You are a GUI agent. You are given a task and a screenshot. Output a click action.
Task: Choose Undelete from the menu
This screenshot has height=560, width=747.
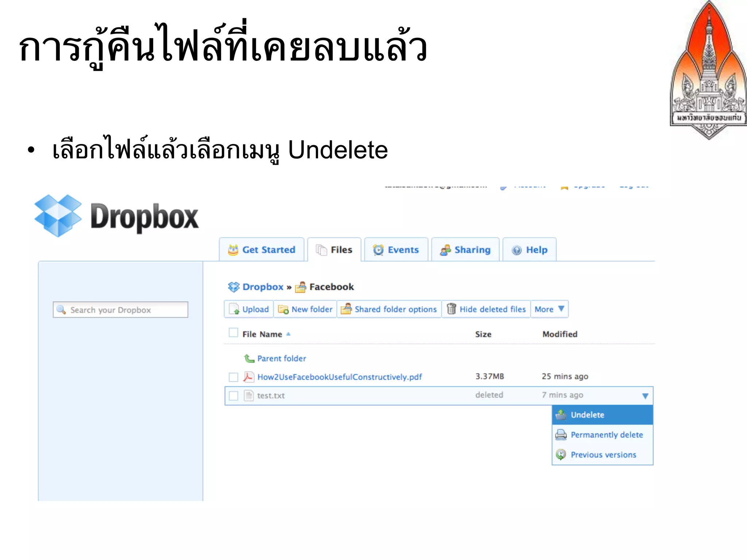pyautogui.click(x=602, y=415)
